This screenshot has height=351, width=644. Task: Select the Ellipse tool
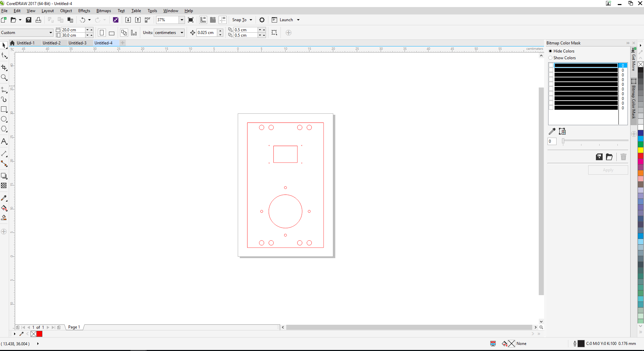click(x=4, y=119)
